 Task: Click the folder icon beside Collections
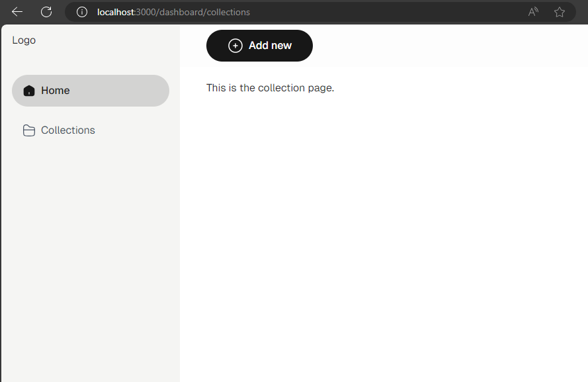click(29, 130)
